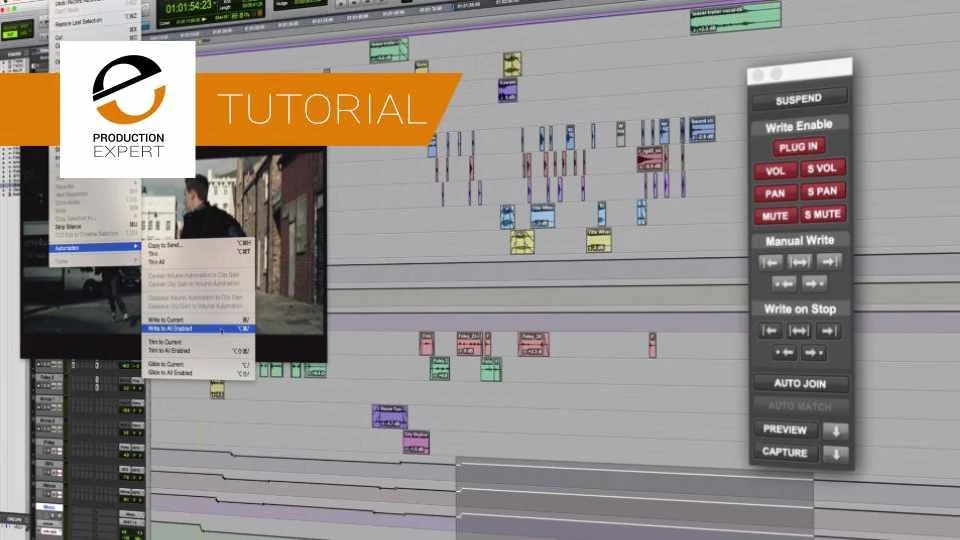Choose Glide to All Enabled
Image resolution: width=960 pixels, height=540 pixels.
tap(200, 373)
